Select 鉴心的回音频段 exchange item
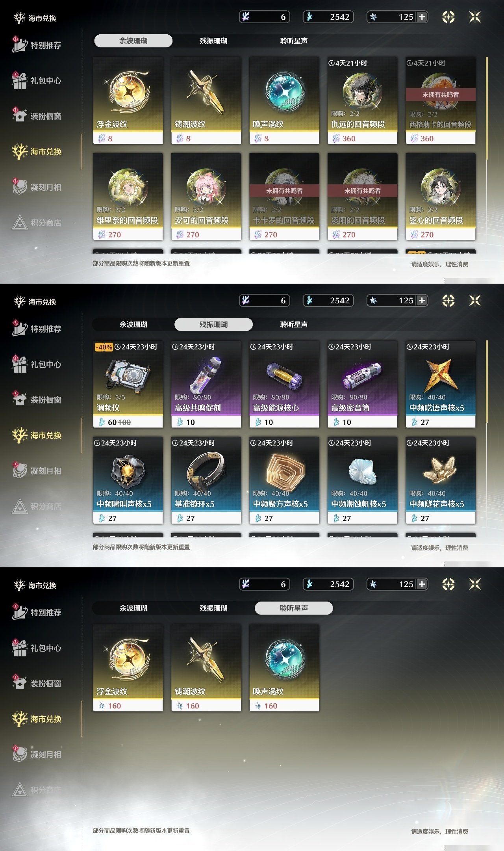Viewport: 504px width, 851px height. coord(441,197)
